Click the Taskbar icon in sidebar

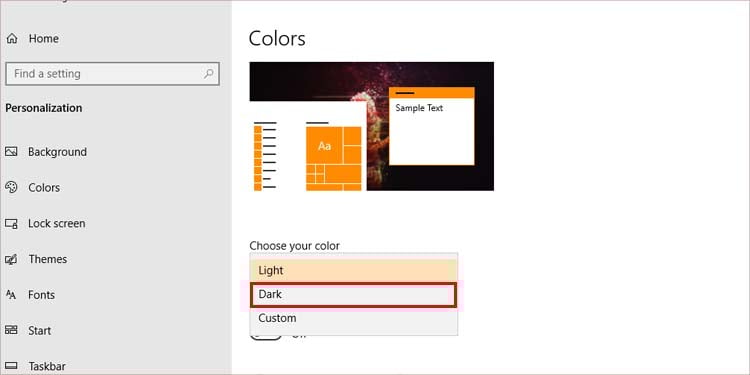[x=11, y=366]
